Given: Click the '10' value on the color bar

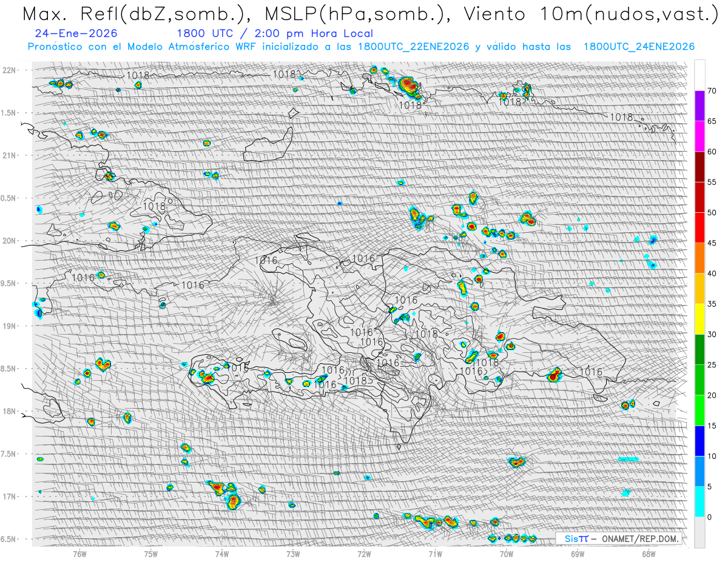Looking at the screenshot, I should 712,456.
